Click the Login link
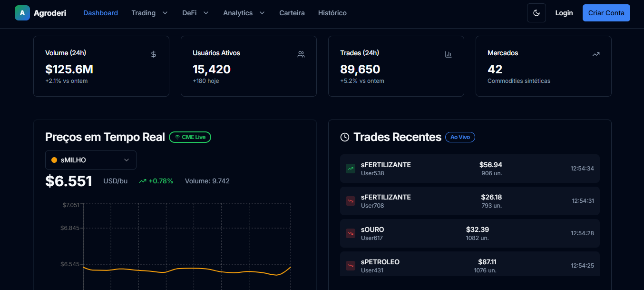Viewport: 644px width, 290px height. click(564, 13)
